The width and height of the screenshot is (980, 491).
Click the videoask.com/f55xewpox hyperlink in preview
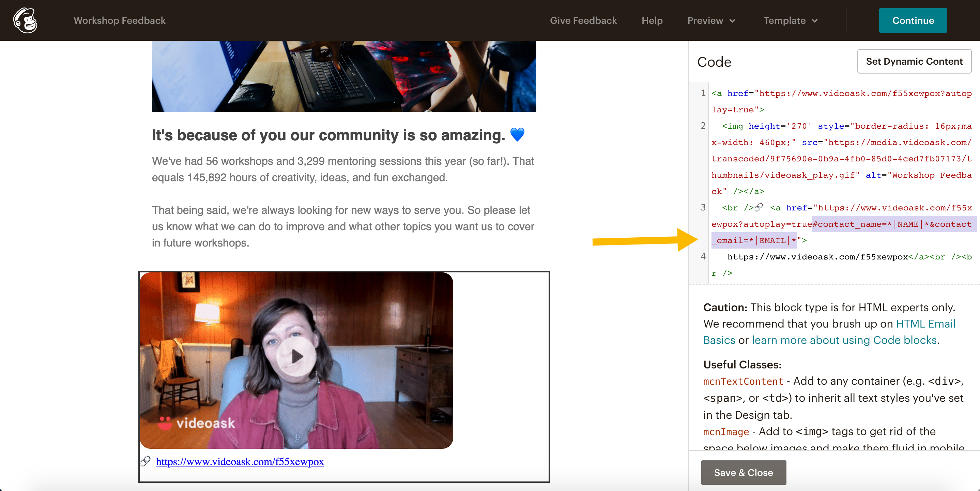240,461
